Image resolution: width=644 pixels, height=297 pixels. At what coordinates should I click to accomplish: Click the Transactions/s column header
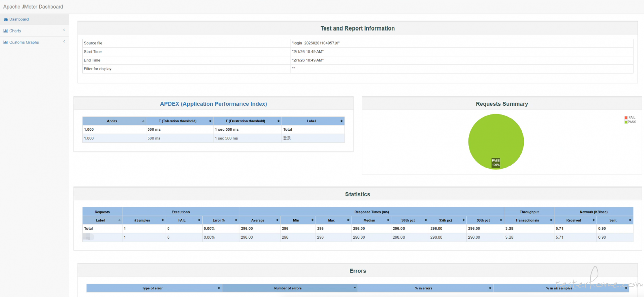(x=527, y=220)
